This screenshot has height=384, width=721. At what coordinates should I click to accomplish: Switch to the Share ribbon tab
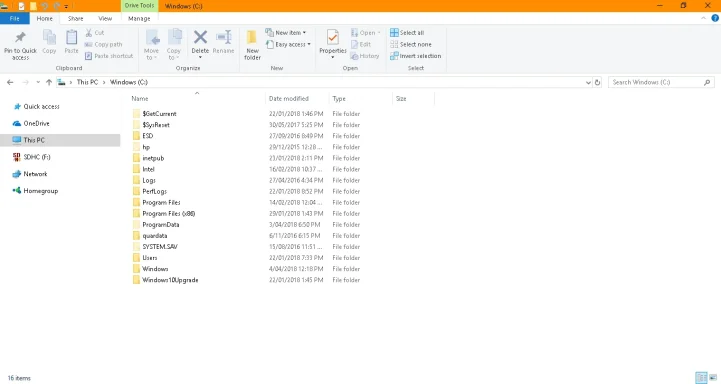pyautogui.click(x=75, y=18)
